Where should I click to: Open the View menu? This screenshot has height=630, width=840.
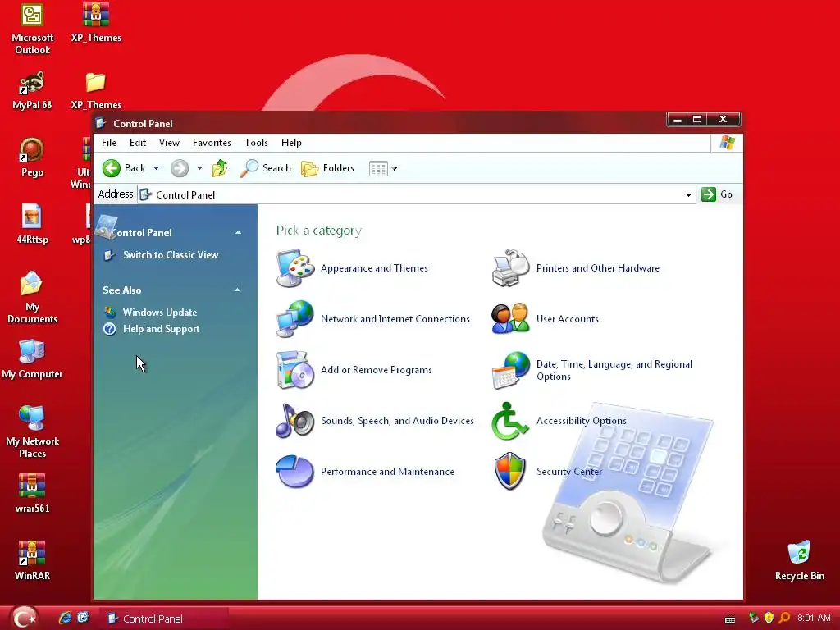169,143
